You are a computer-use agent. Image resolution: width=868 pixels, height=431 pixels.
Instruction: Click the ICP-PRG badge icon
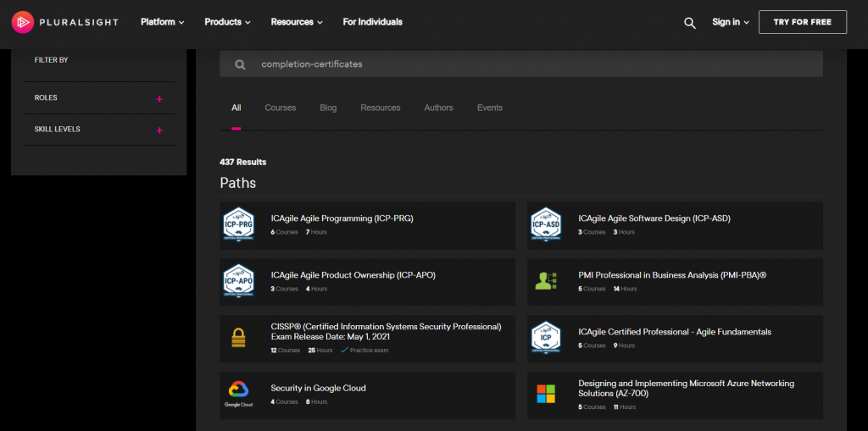(x=238, y=224)
